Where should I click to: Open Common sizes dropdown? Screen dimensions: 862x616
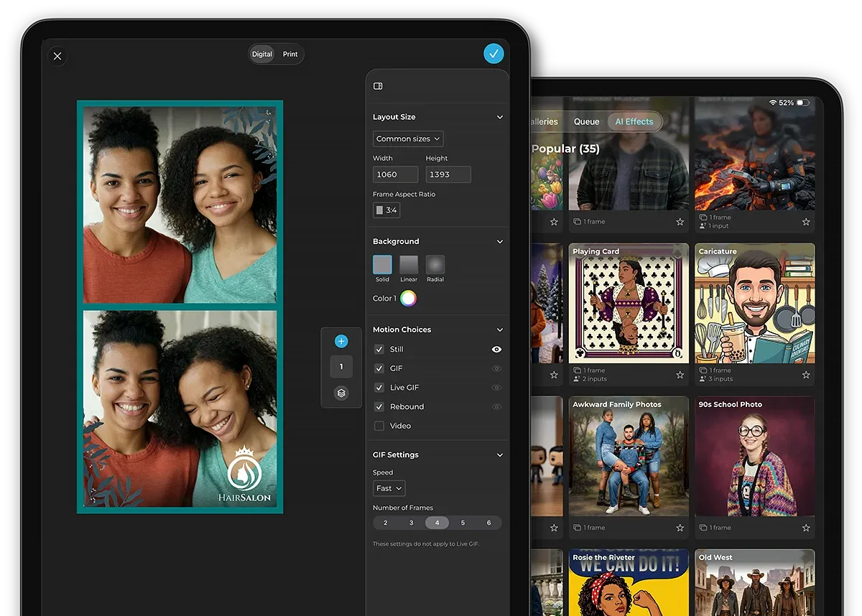point(408,139)
